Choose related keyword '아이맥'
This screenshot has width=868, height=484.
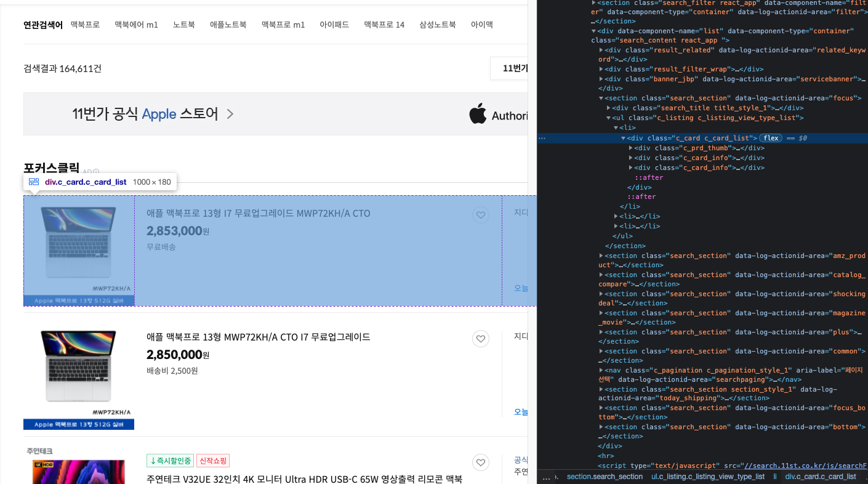point(482,25)
